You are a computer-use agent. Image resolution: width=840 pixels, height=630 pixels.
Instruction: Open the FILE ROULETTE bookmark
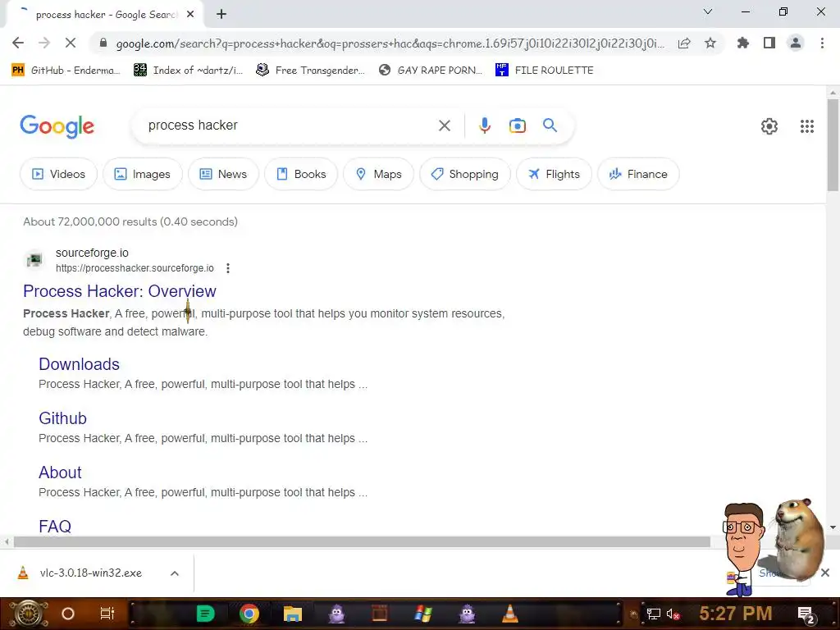point(545,71)
